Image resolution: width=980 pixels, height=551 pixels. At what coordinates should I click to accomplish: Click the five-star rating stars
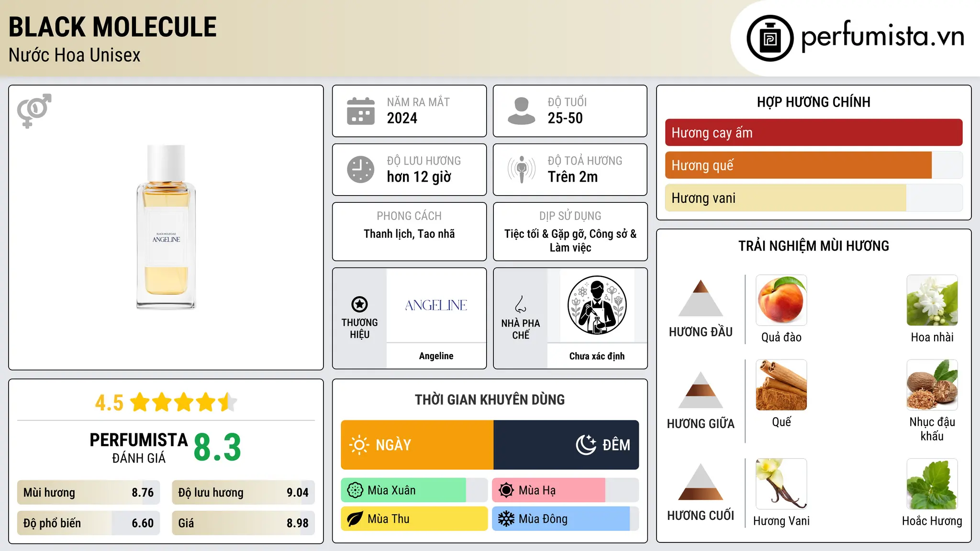pyautogui.click(x=184, y=402)
